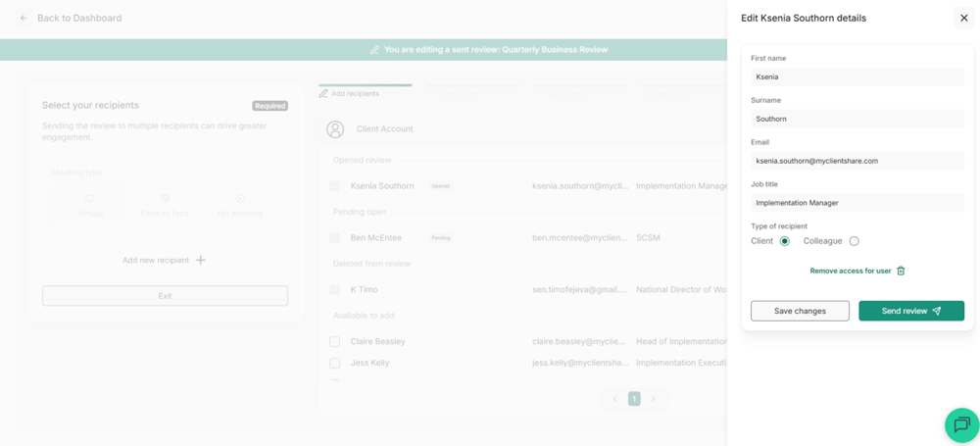Tick the Claire Beasley checkbox
980x446 pixels.
click(x=335, y=341)
